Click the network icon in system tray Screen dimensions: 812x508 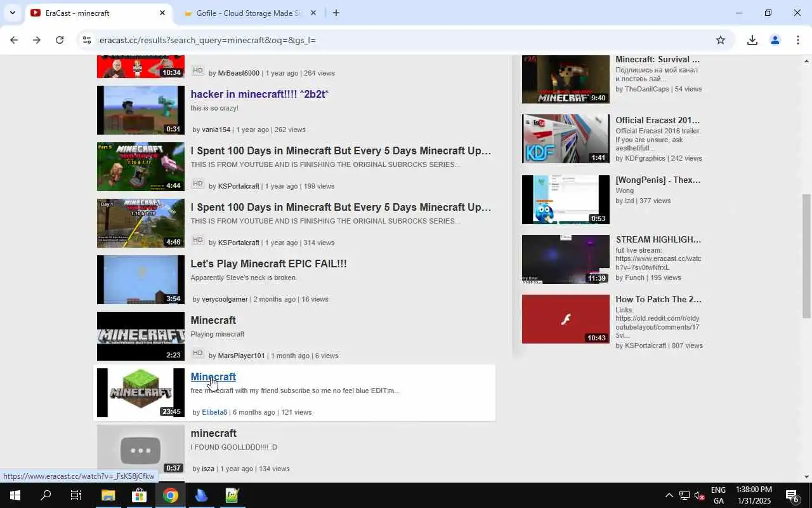684,495
